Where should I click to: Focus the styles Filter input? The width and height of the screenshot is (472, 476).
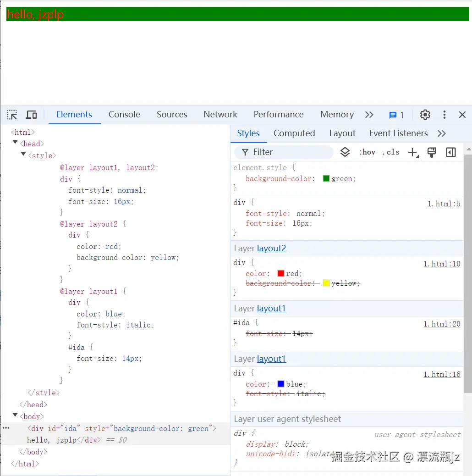coord(284,152)
